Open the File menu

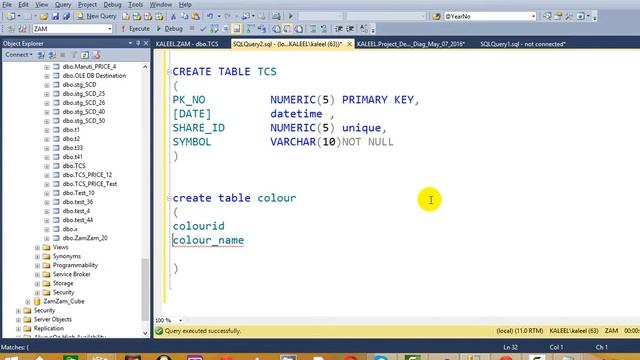point(7,4)
